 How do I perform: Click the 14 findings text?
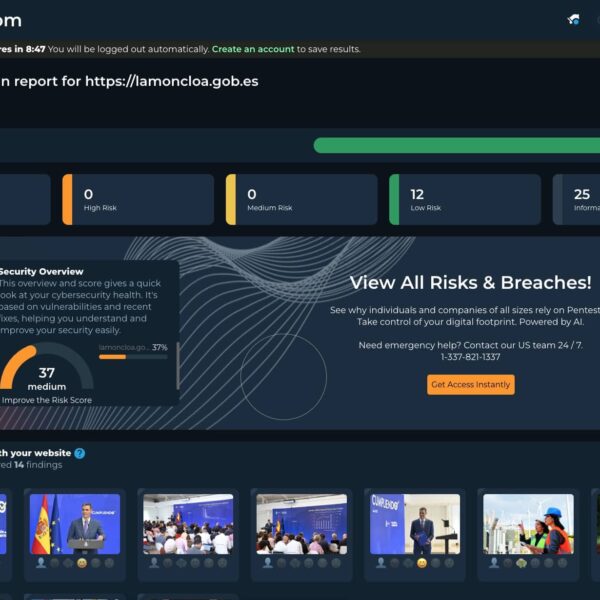pyautogui.click(x=38, y=465)
